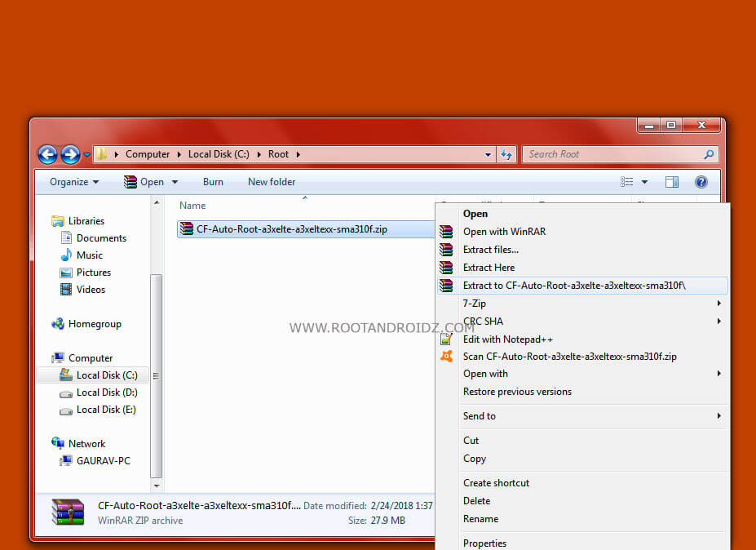
Task: Select Computer in the navigation pane
Action: click(x=82, y=358)
